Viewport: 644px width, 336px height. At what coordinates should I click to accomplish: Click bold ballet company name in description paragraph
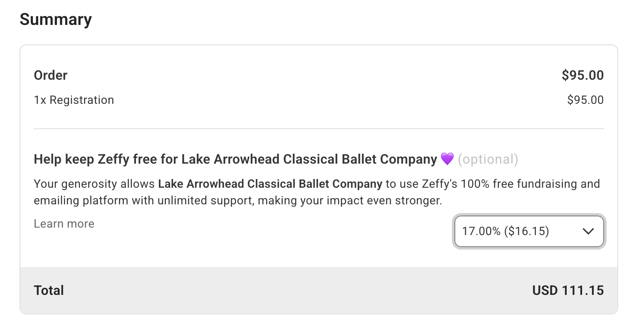coord(270,184)
